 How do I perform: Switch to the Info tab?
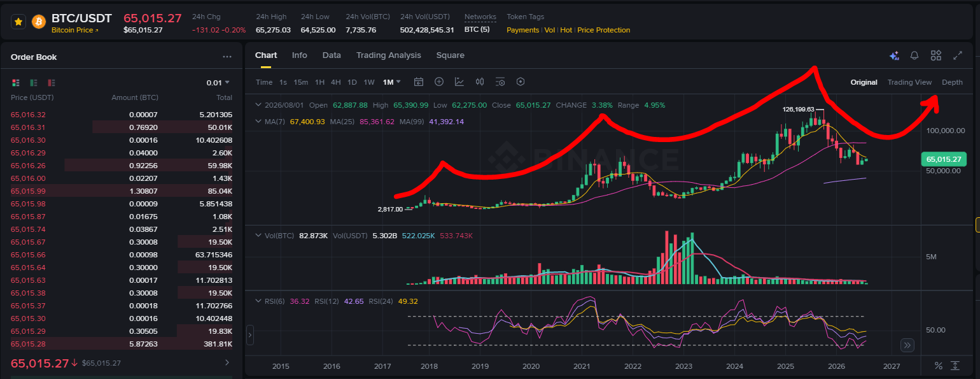pos(299,55)
